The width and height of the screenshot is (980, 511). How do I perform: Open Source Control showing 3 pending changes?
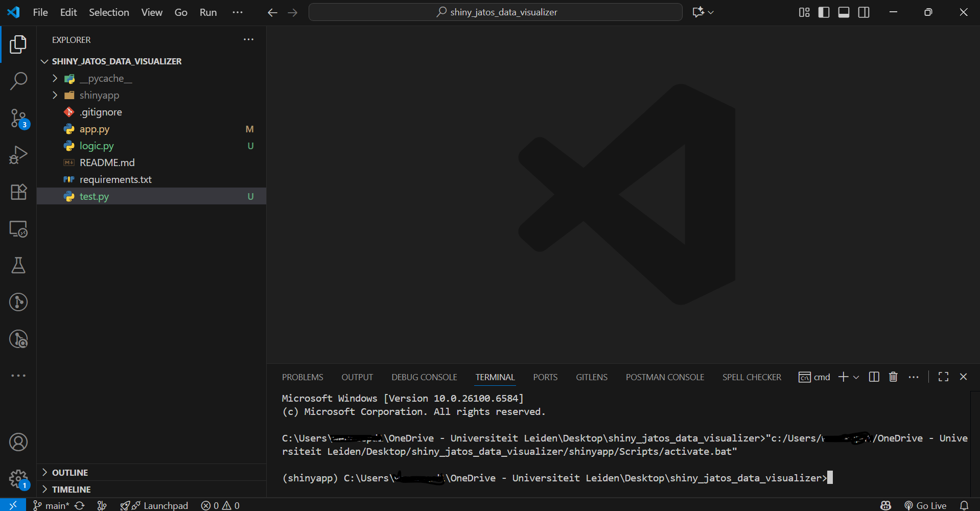tap(18, 118)
